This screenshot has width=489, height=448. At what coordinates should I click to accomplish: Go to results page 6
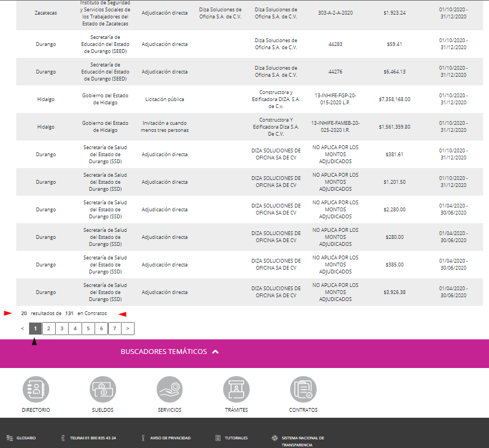coord(102,328)
